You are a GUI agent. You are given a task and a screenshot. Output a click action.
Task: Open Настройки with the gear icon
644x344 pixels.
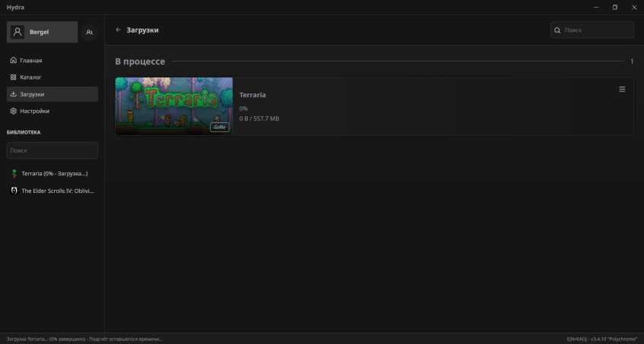point(14,111)
